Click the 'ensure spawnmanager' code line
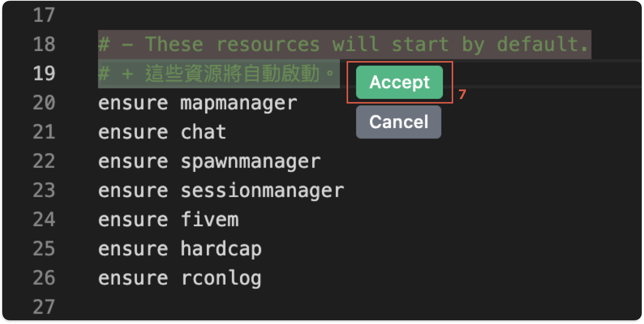Image resolution: width=644 pixels, height=324 pixels. 209,162
